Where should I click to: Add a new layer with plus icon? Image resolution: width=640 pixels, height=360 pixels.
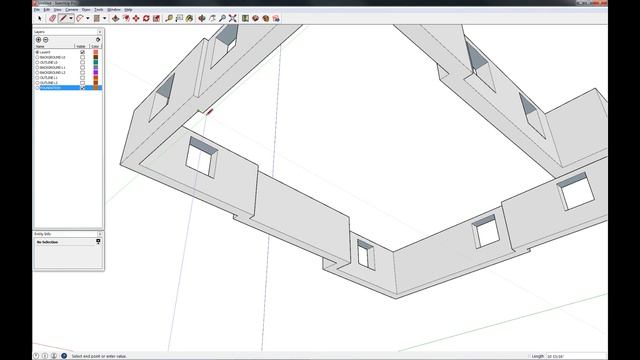coord(38,40)
